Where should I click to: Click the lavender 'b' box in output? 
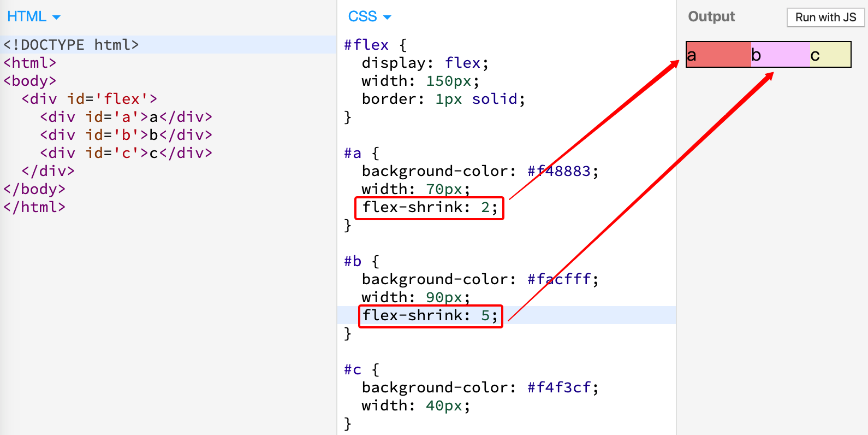click(x=780, y=55)
